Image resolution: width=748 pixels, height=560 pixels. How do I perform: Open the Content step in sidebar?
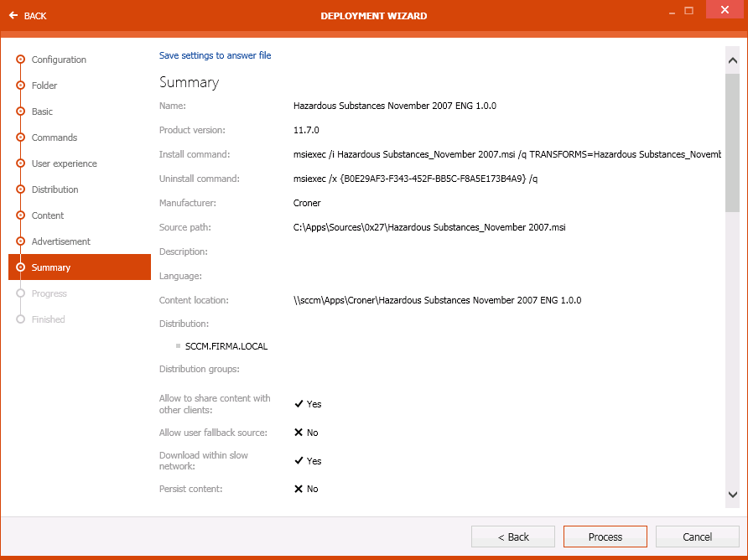coord(48,215)
